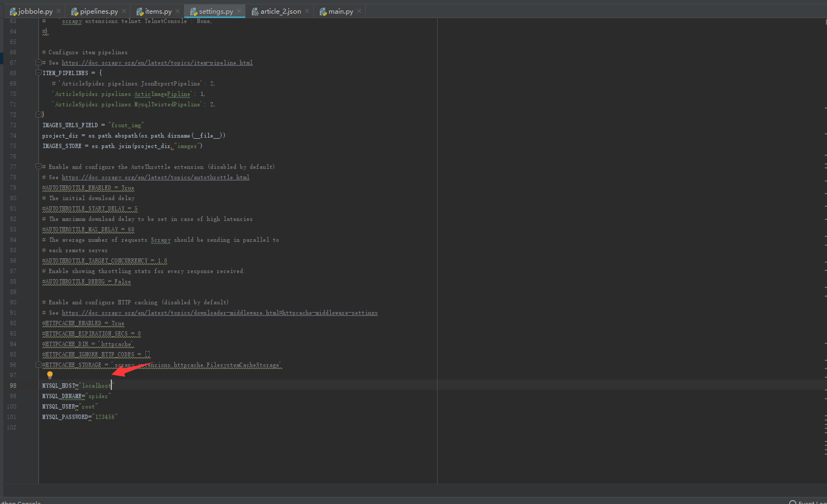
Task: Click the Python file icon on main.py tab
Action: pyautogui.click(x=323, y=12)
